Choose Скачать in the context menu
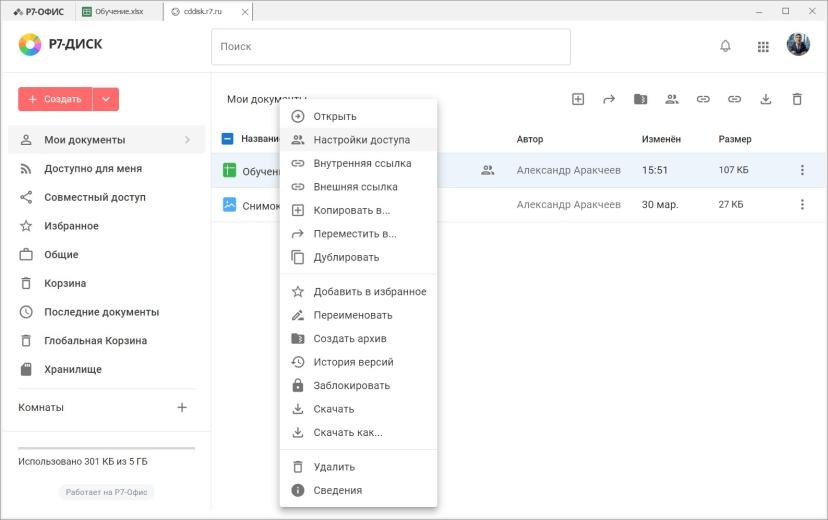Image resolution: width=828 pixels, height=520 pixels. click(x=359, y=409)
